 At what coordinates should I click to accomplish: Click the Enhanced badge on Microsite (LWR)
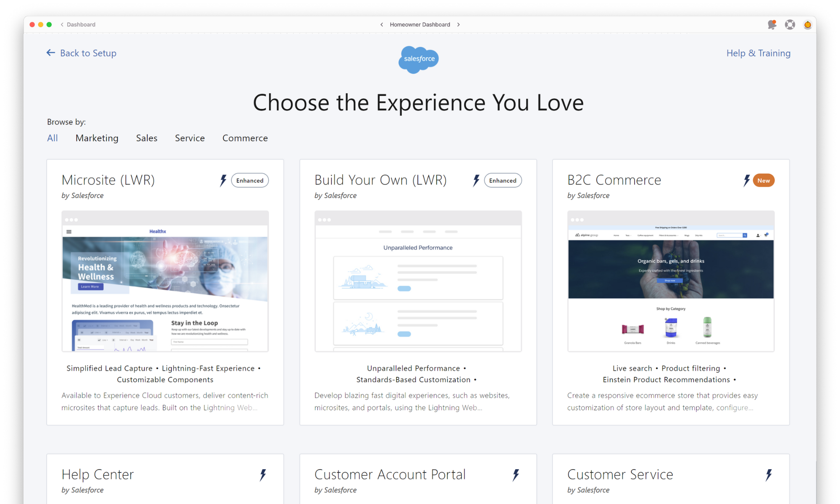[250, 180]
